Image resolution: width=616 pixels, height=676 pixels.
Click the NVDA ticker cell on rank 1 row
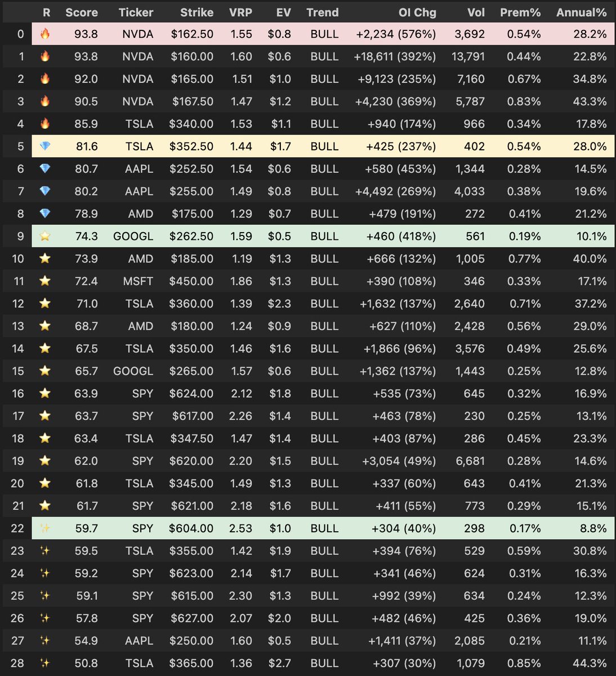coord(137,56)
